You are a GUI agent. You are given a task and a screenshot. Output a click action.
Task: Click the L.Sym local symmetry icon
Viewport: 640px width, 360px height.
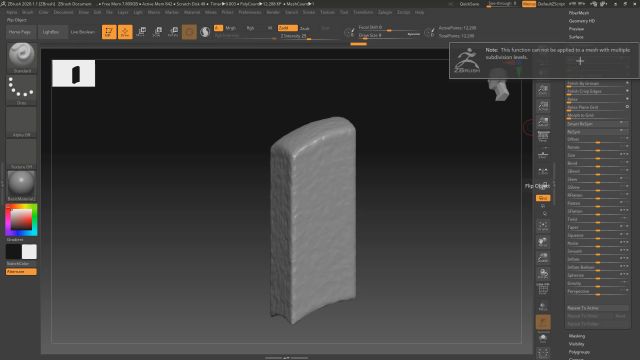pyautogui.click(x=543, y=171)
